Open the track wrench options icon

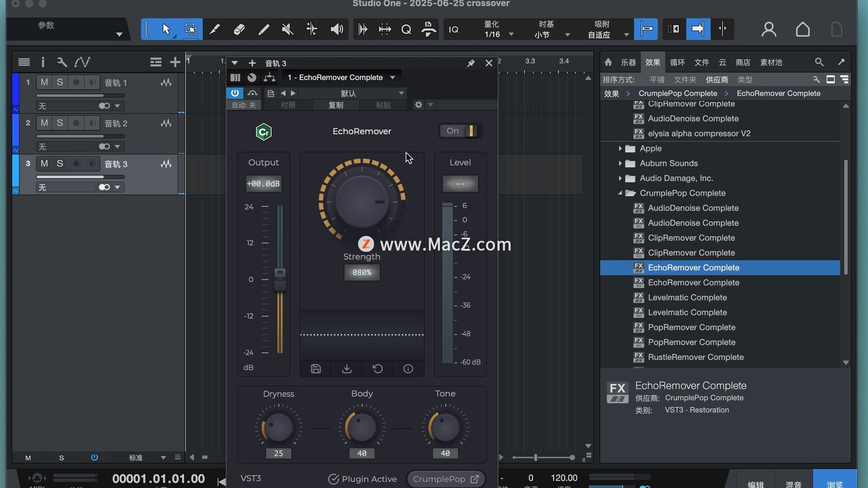[x=61, y=62]
